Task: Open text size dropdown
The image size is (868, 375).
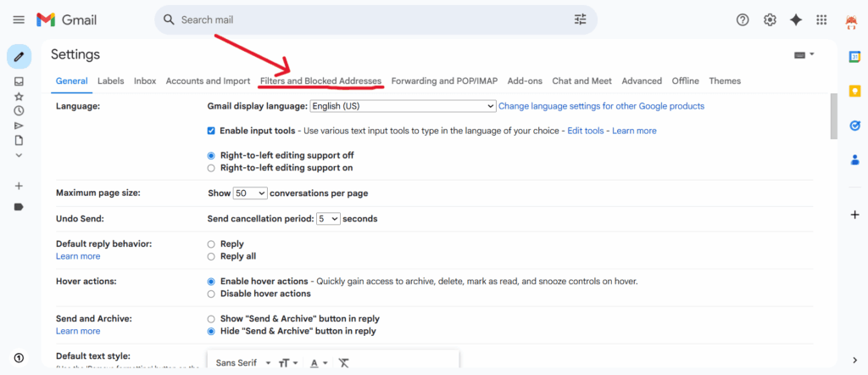Action: coord(288,363)
